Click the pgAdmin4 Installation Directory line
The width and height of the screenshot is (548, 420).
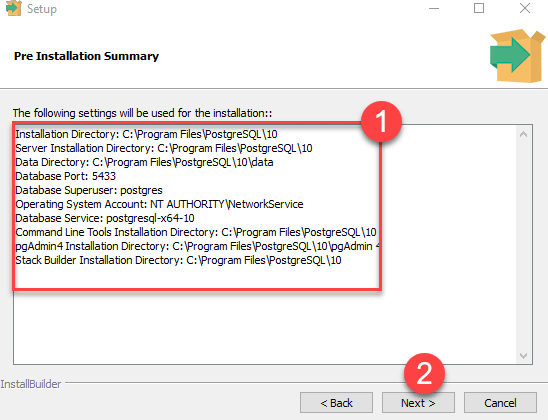tap(197, 246)
